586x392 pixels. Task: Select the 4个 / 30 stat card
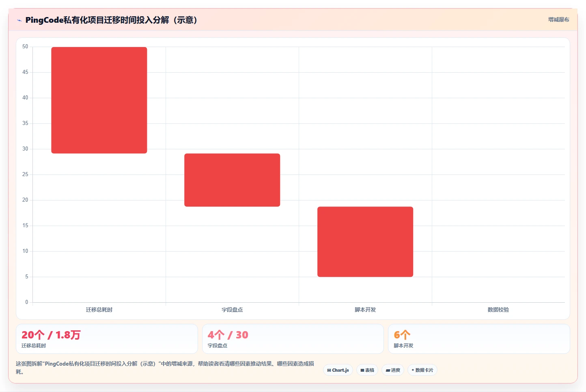(x=293, y=339)
